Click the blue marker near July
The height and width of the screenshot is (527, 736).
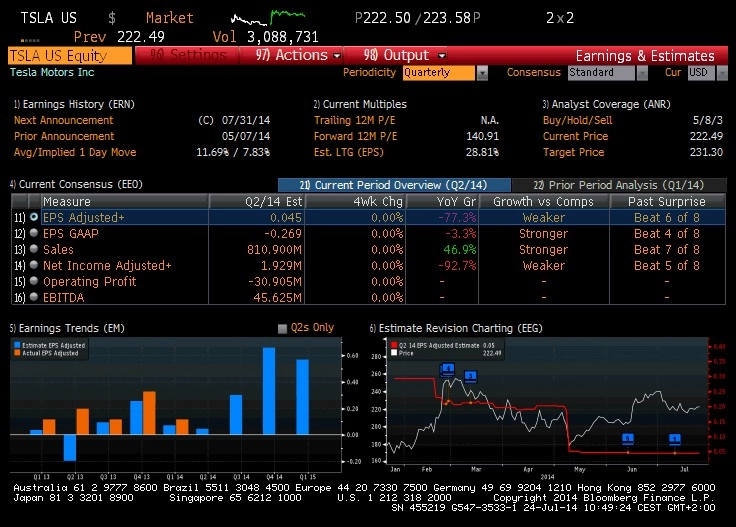click(x=675, y=439)
